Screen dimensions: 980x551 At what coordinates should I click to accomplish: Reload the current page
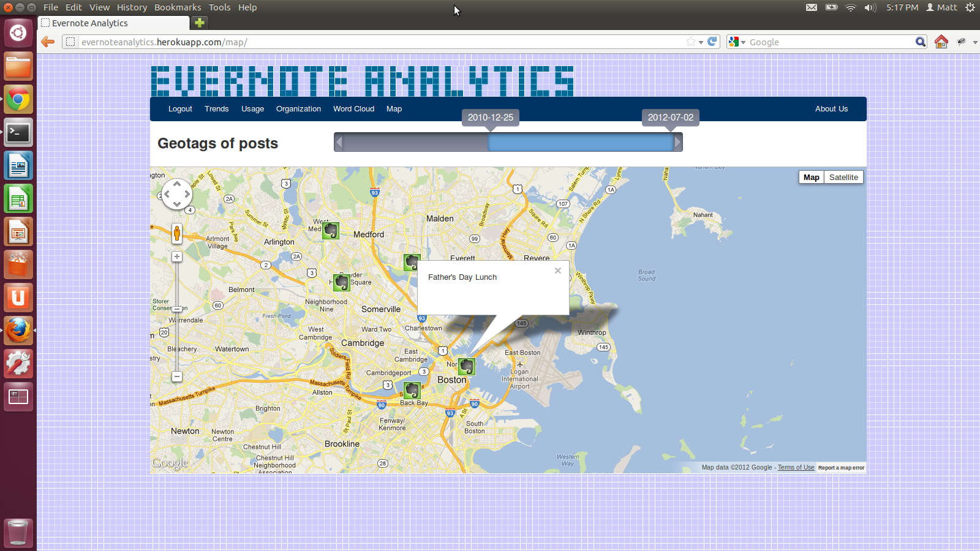tap(712, 42)
